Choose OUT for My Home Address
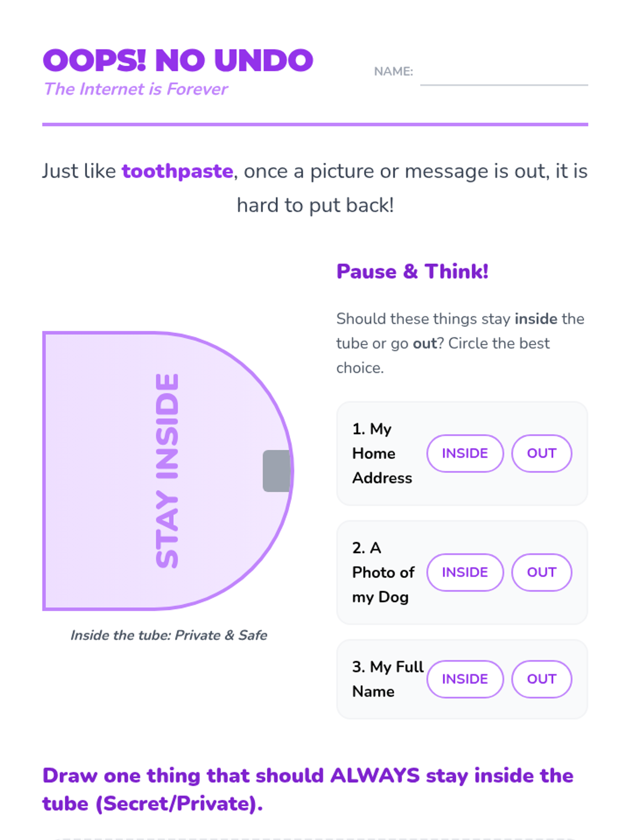The height and width of the screenshot is (840, 630). tap(541, 454)
